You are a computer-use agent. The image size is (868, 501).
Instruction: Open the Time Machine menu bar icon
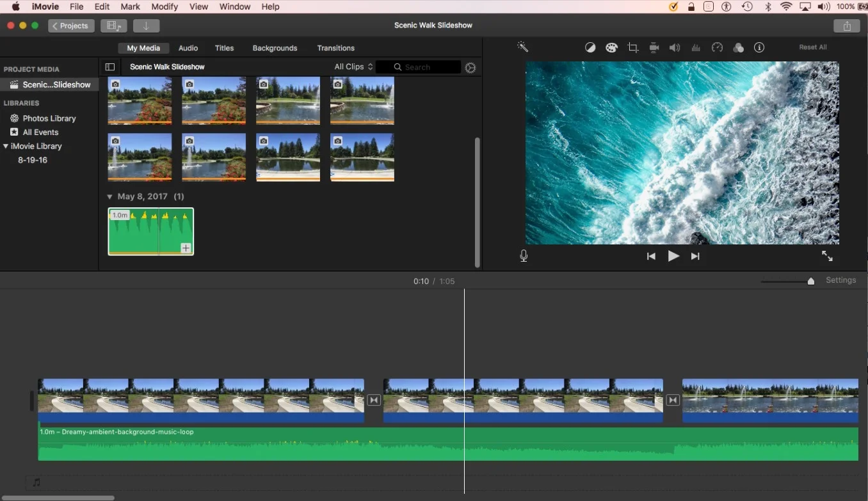747,6
